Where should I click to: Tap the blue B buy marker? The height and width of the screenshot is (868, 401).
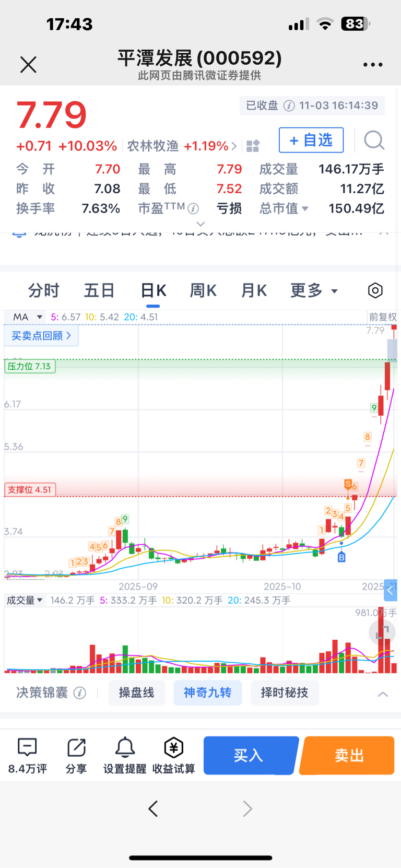point(341,557)
